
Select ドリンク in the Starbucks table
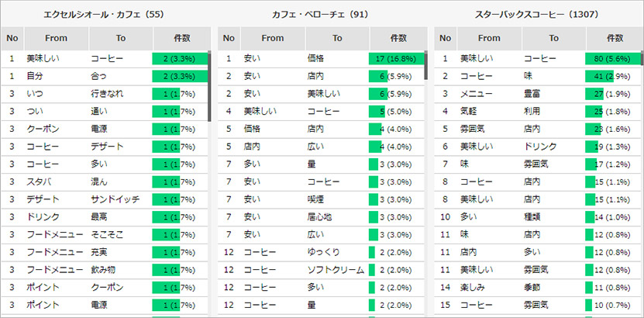point(540,147)
